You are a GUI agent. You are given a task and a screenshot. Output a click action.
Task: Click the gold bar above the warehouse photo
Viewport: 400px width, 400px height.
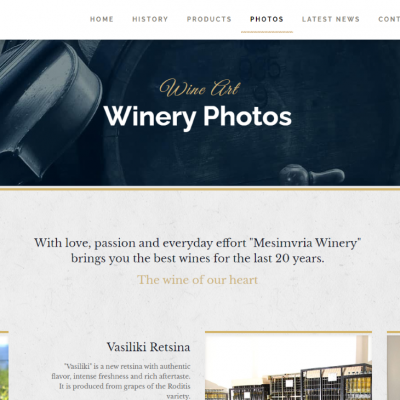(288, 332)
